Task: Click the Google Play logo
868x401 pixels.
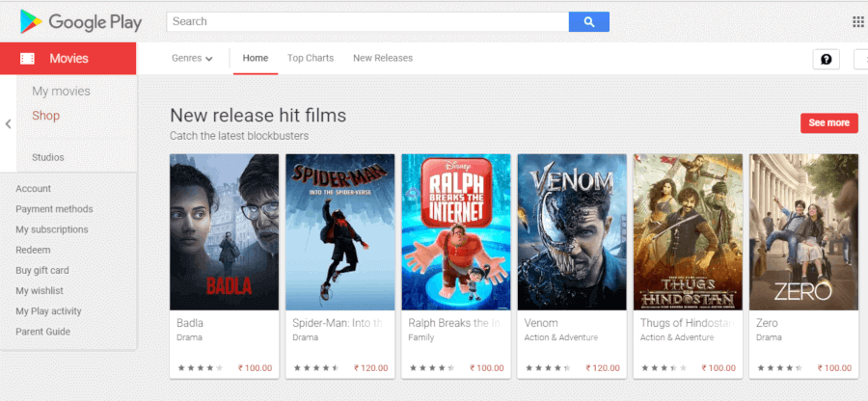Action: coord(81,21)
